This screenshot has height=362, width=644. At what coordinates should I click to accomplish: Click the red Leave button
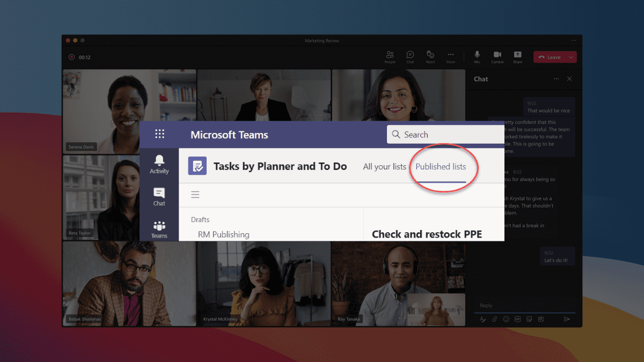(x=550, y=57)
